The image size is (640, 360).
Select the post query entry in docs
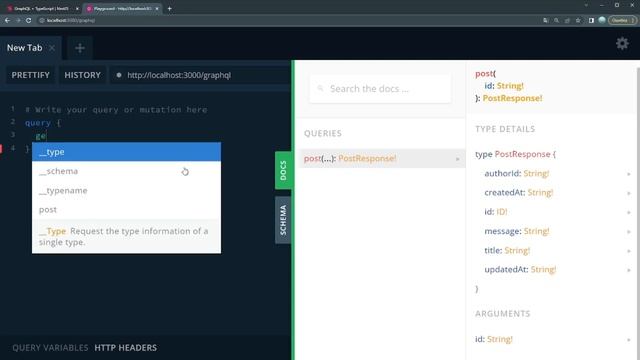(x=381, y=158)
